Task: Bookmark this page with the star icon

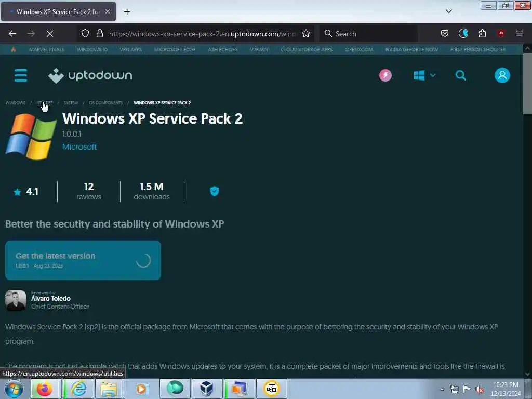Action: point(306,34)
